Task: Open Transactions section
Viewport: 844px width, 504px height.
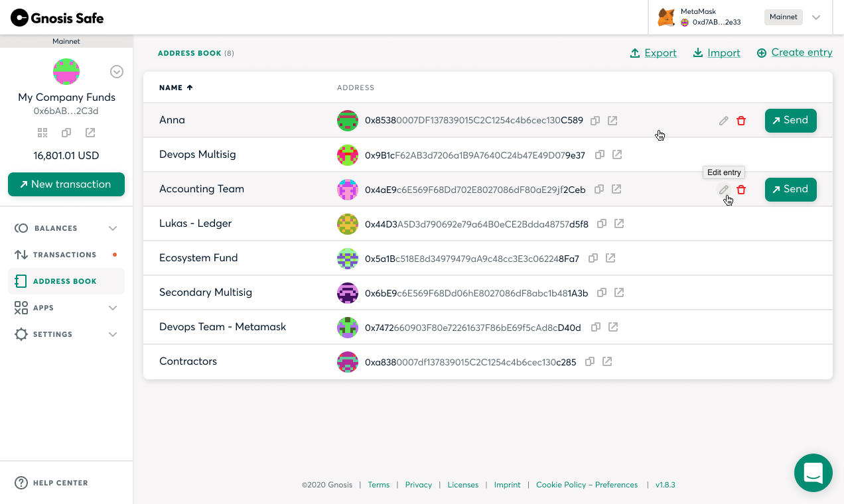Action: point(66,255)
